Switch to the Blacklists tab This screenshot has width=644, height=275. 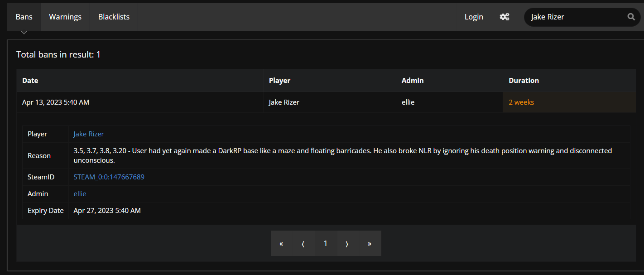pos(114,17)
